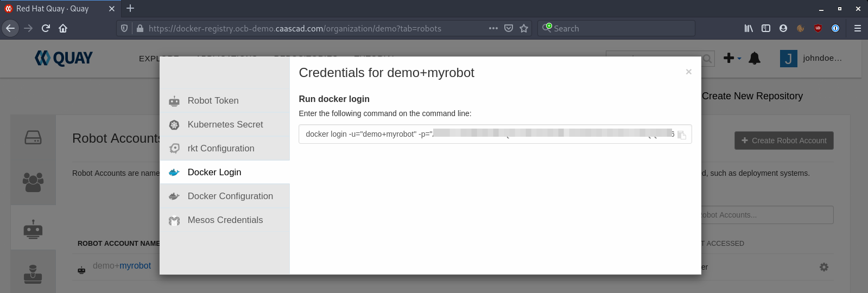Image resolution: width=868 pixels, height=293 pixels.
Task: Open the Firefox Library icon
Action: 749,28
